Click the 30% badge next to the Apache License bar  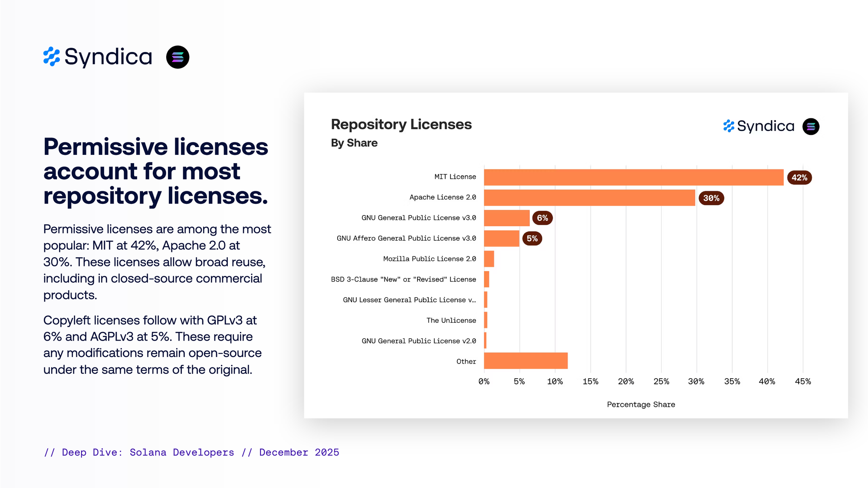point(711,198)
